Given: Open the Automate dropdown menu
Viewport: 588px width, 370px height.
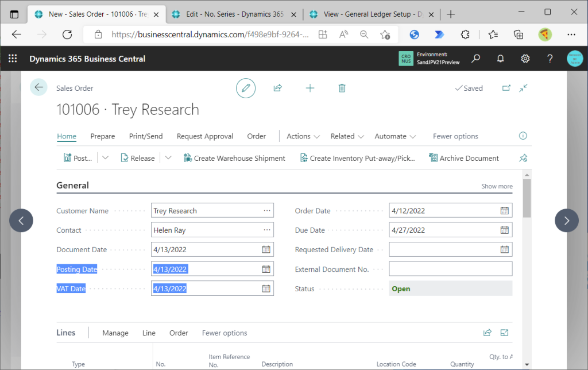Looking at the screenshot, I should (395, 136).
